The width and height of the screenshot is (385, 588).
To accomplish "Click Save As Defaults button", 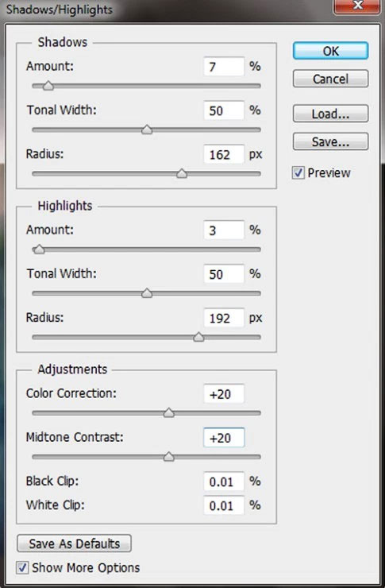I will pos(74,544).
